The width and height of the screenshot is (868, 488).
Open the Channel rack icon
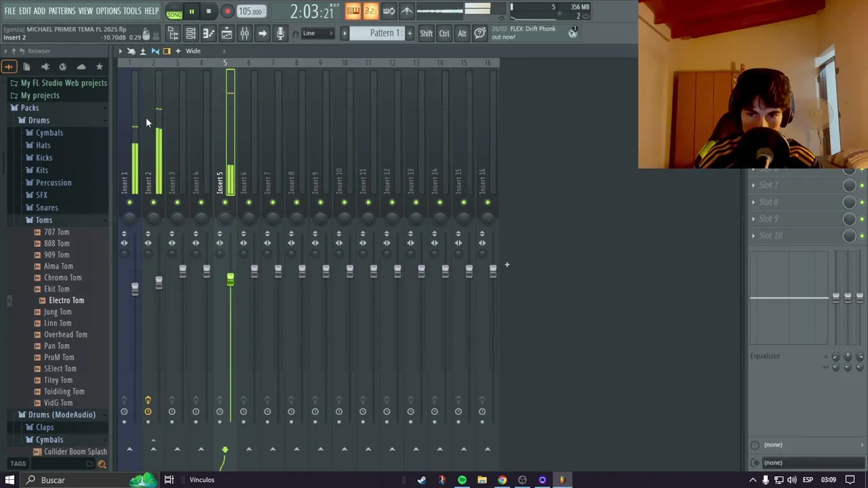(x=191, y=33)
